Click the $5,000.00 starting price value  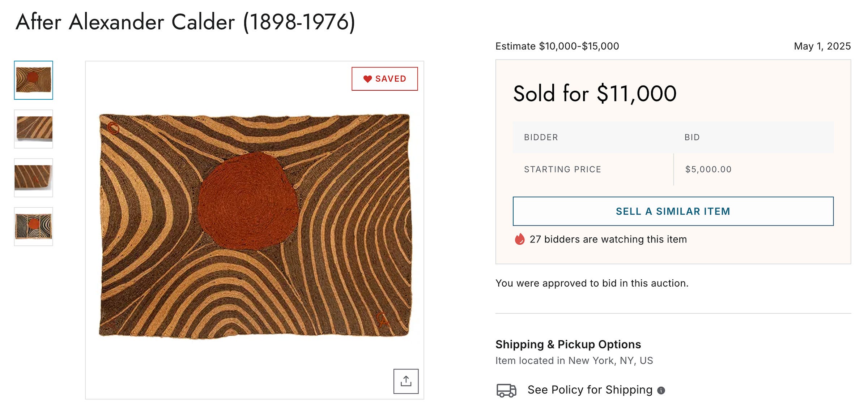(x=708, y=169)
